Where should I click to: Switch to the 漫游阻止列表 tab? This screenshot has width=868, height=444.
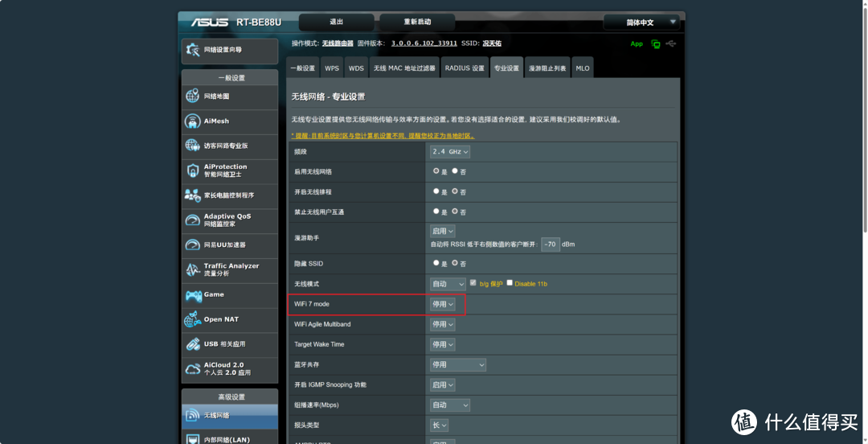coord(547,68)
